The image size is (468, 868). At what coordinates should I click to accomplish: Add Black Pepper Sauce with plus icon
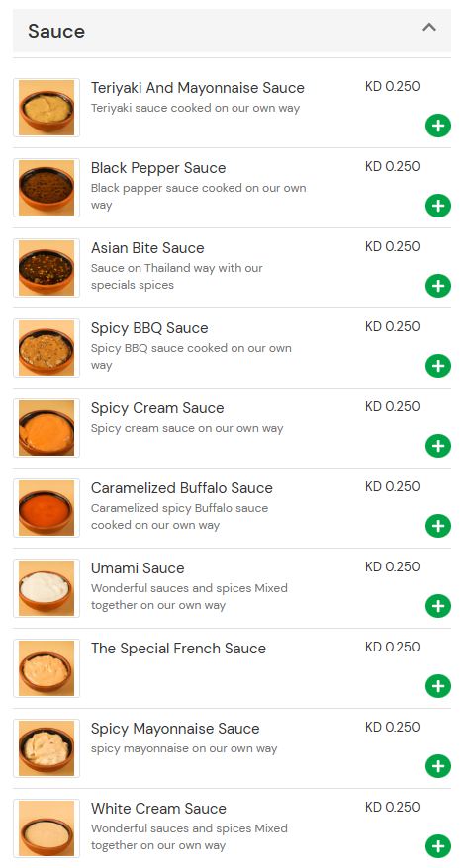pos(438,206)
